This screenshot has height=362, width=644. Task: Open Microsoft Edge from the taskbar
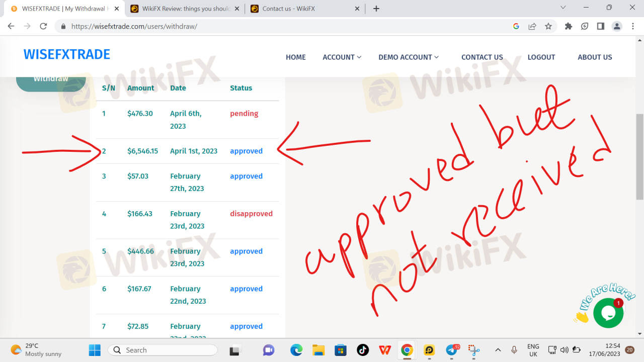click(296, 350)
